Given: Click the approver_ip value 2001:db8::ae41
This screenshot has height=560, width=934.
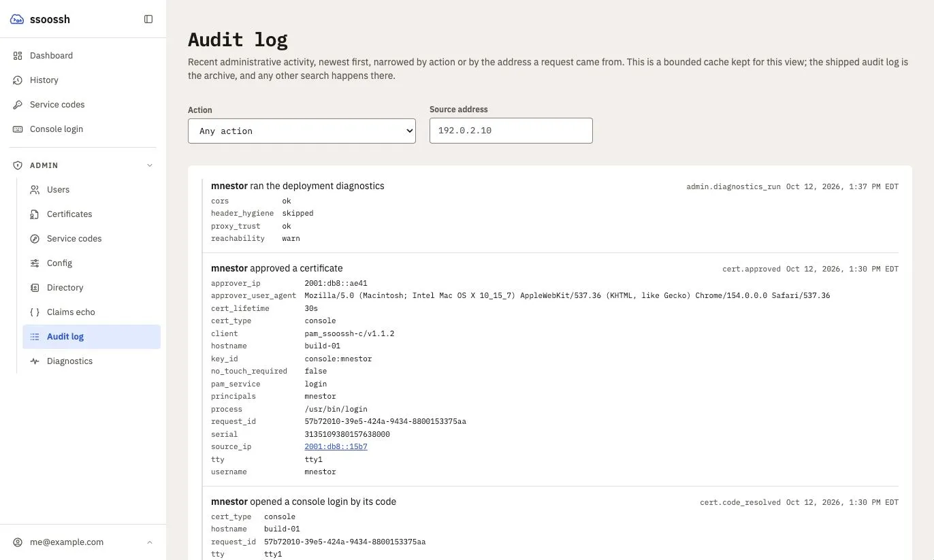Looking at the screenshot, I should click(x=336, y=283).
